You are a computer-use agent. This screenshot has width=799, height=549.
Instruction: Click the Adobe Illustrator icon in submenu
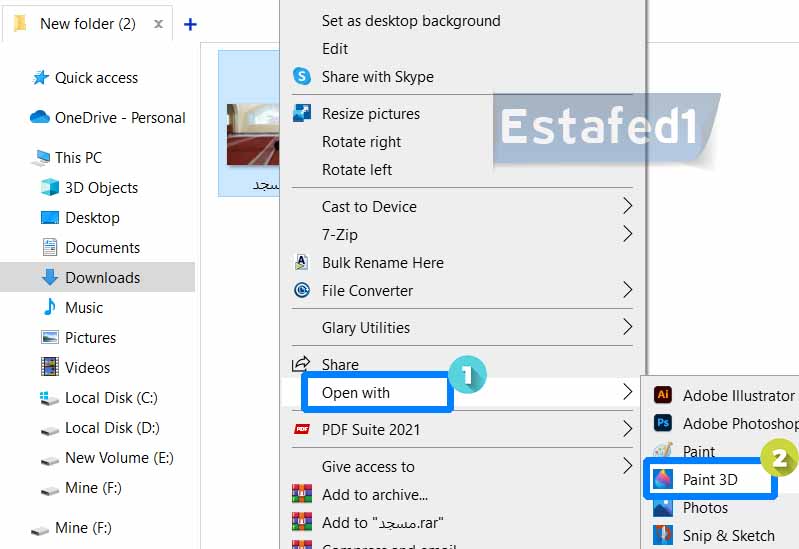pyautogui.click(x=663, y=395)
